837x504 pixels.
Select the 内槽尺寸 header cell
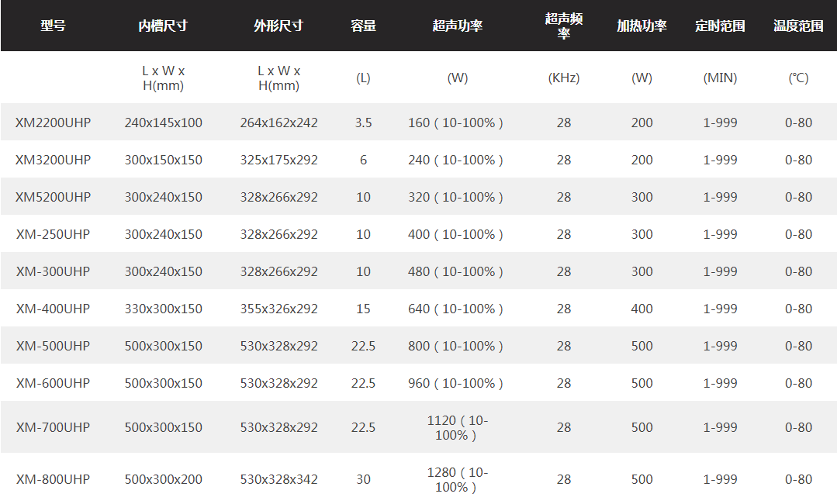[x=163, y=26]
